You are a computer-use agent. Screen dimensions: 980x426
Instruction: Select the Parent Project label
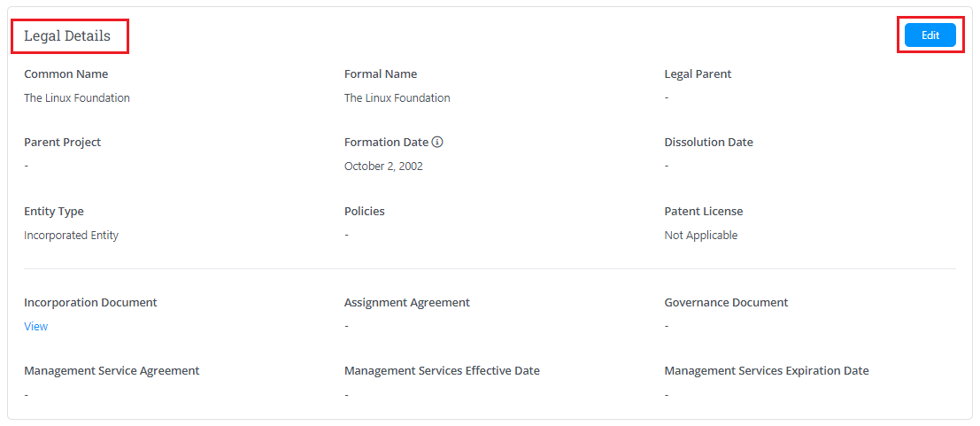coord(63,143)
